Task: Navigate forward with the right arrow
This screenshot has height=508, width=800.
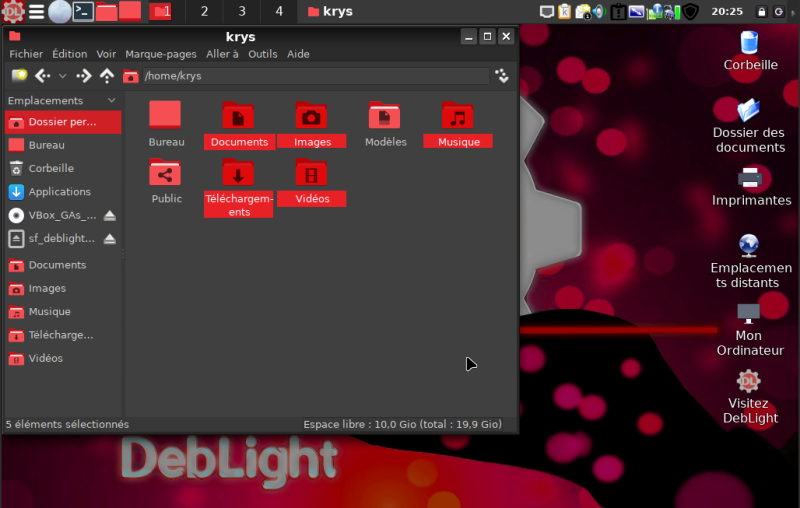Action: point(84,76)
